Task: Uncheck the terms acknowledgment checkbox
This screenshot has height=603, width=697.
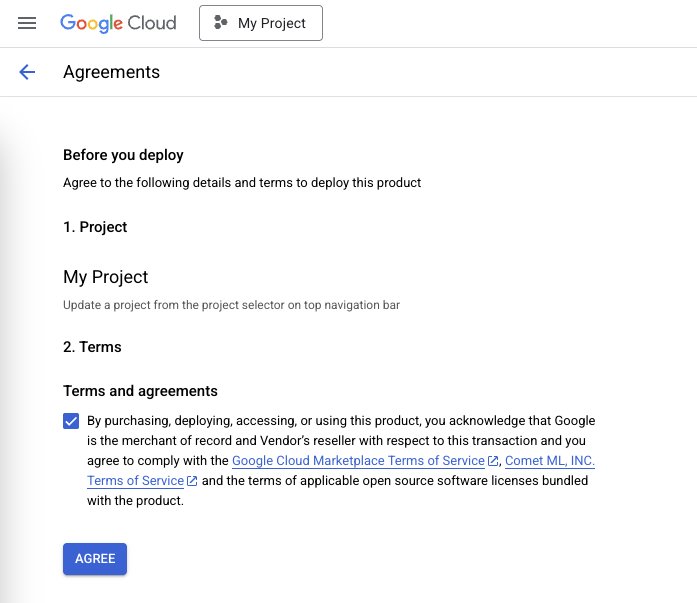Action: coord(71,421)
